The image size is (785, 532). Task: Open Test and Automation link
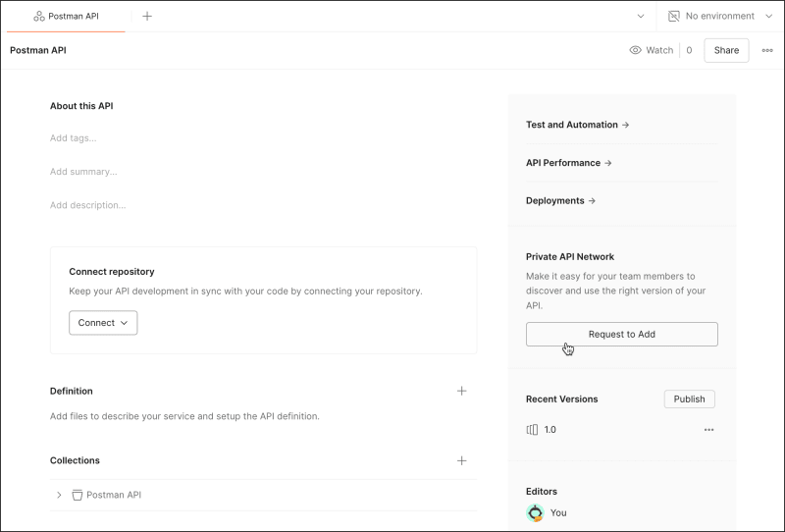pos(577,125)
